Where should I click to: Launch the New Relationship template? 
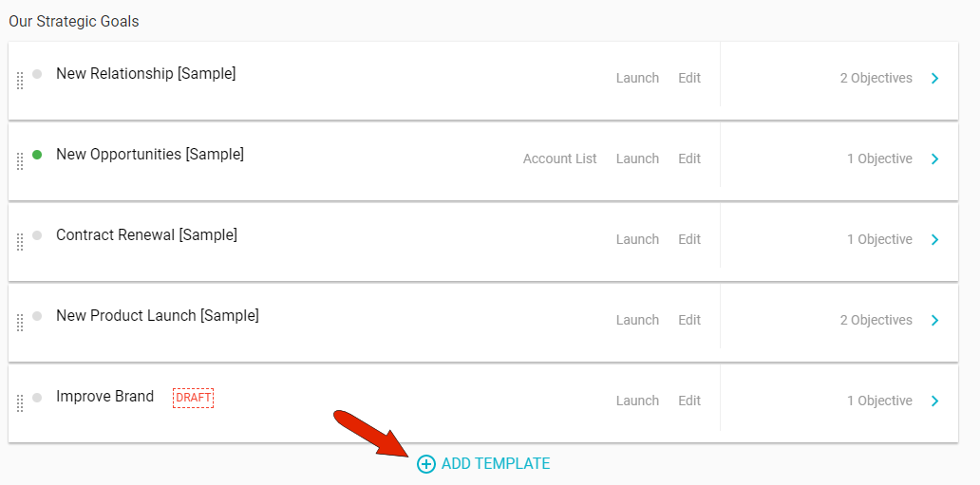pos(637,78)
